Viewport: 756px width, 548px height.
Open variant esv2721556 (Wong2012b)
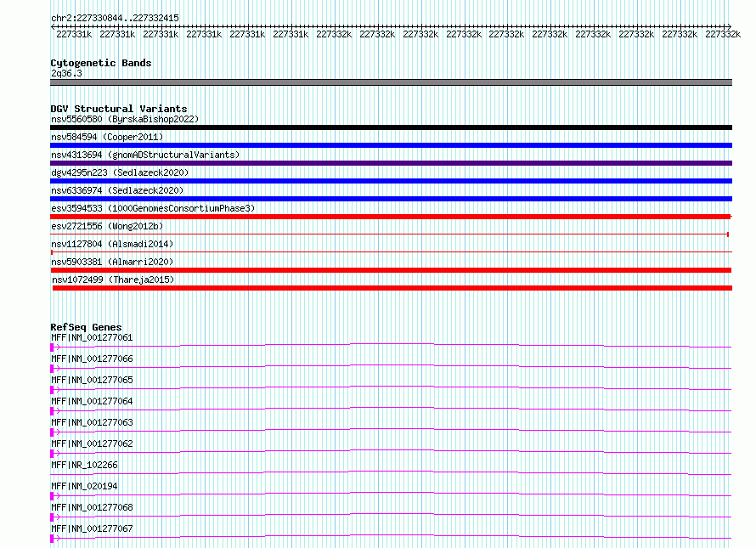(107, 226)
